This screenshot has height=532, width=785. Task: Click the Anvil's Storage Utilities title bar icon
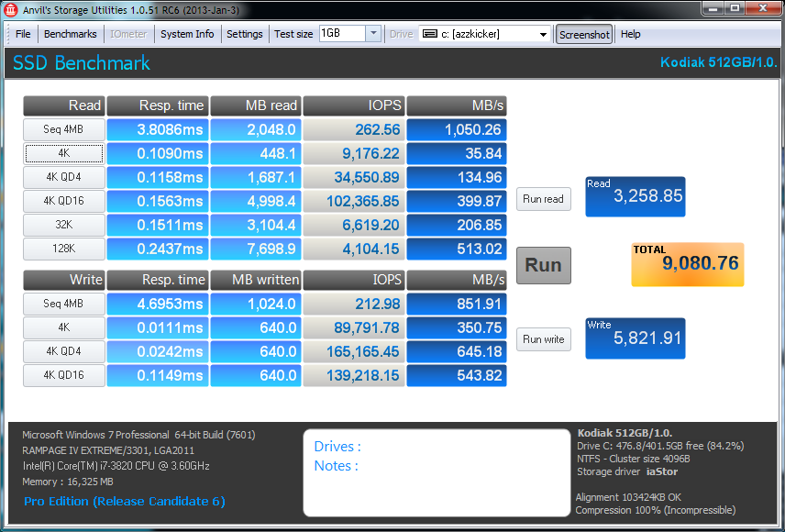(11, 9)
